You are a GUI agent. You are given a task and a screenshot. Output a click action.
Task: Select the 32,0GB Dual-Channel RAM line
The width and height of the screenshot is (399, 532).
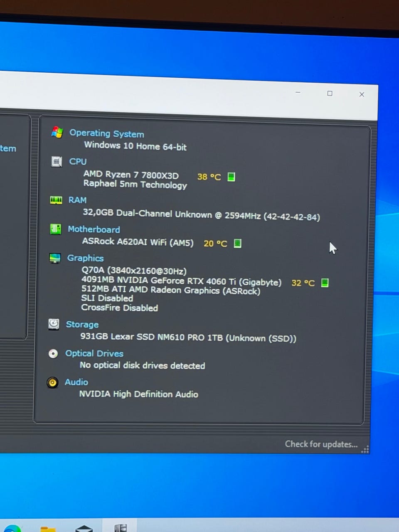tap(201, 215)
